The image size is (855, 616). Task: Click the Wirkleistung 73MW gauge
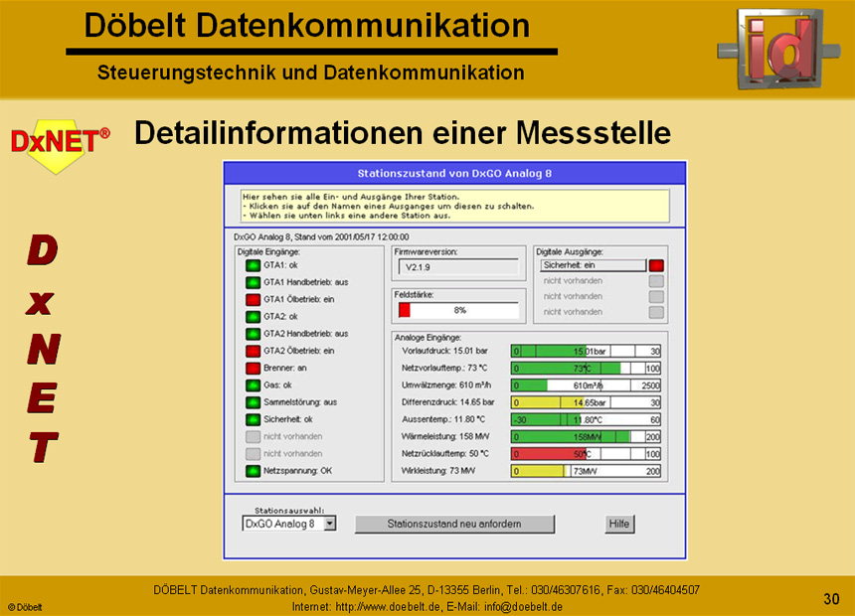(586, 471)
